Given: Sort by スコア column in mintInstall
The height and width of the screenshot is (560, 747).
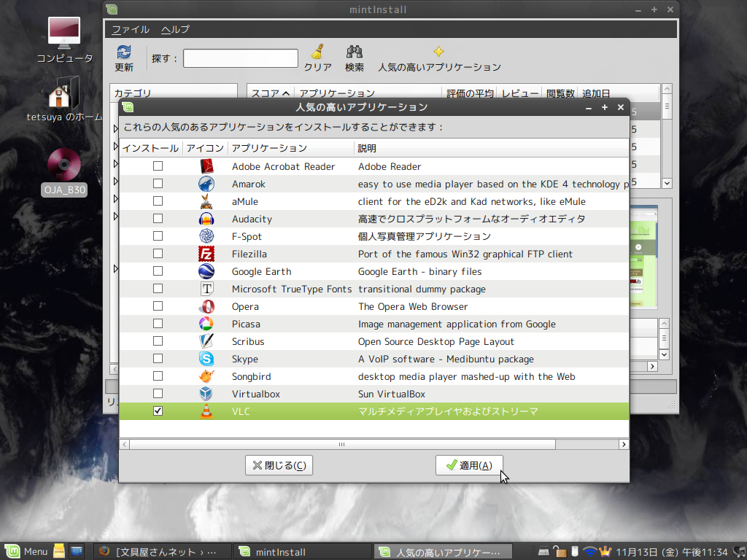Looking at the screenshot, I should pos(270,93).
